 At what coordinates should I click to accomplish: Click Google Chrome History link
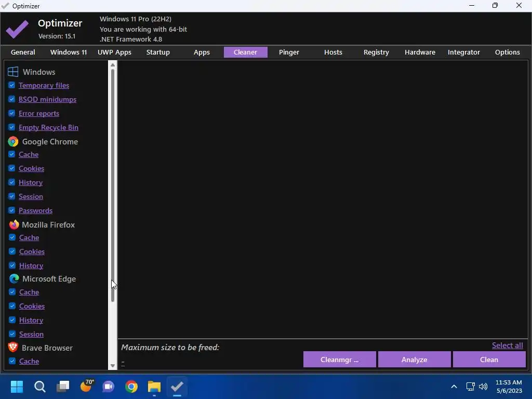coord(31,182)
